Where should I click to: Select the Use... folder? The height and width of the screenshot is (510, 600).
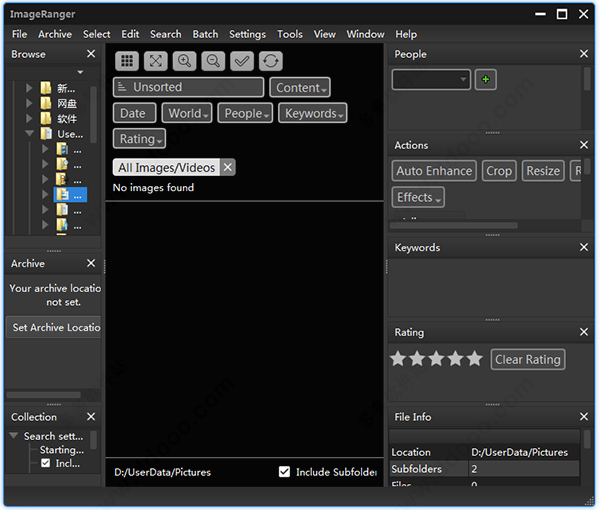pyautogui.click(x=62, y=134)
